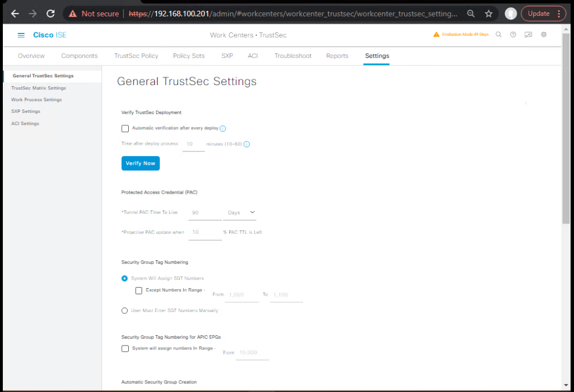This screenshot has width=574, height=392.
Task: Select System Will Assign SGT Numbers
Action: pos(124,279)
